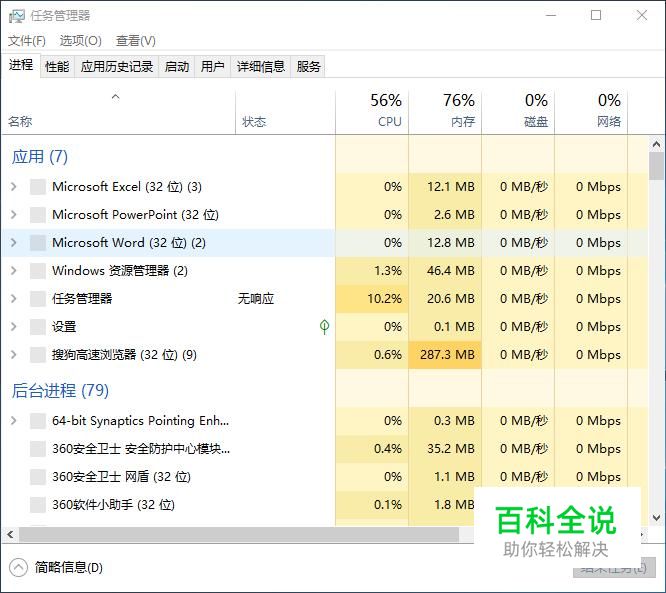Image resolution: width=666 pixels, height=593 pixels.
Task: Collapse to 简略信息 with the circle arrow icon
Action: tap(18, 568)
